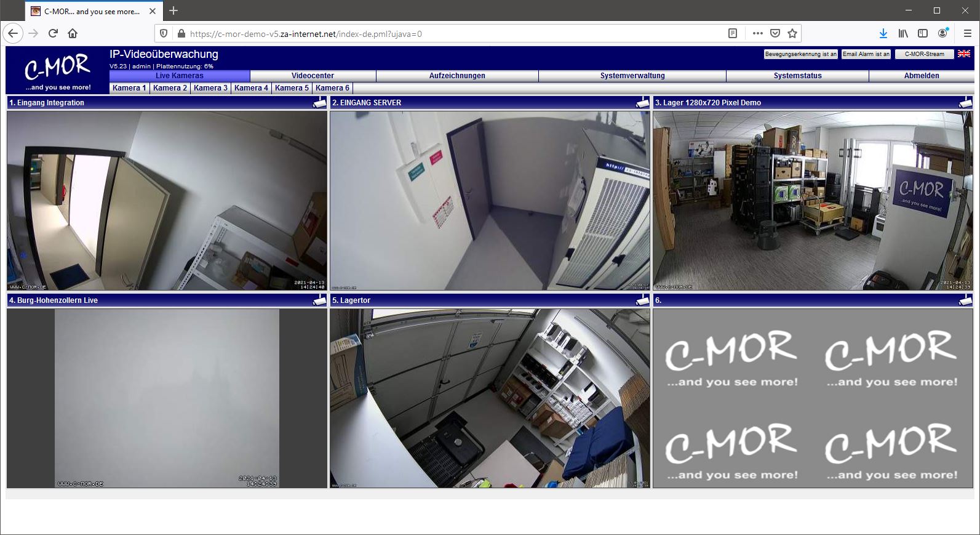
Task: Click '2. EINGANG SERVER' title text
Action: click(x=367, y=103)
